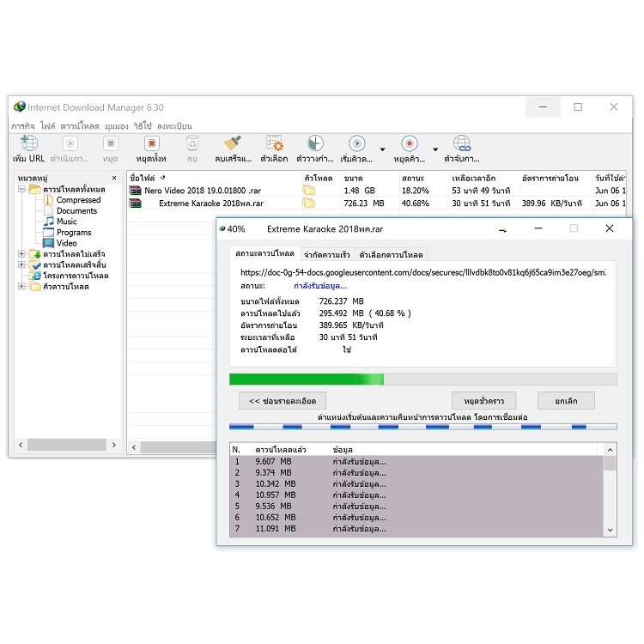Viewport: 644px width, 644px height.
Task: Click the green download progress bar
Action: point(423,379)
